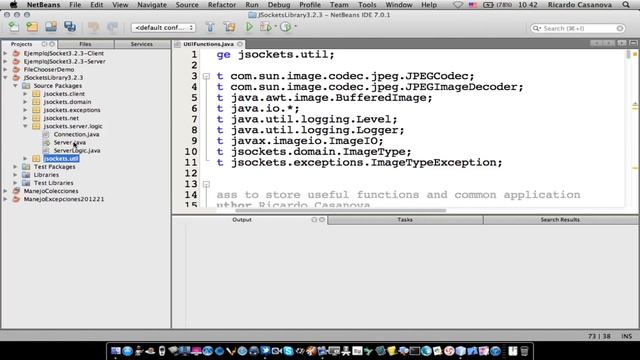Open the Apple menu

[13, 5]
